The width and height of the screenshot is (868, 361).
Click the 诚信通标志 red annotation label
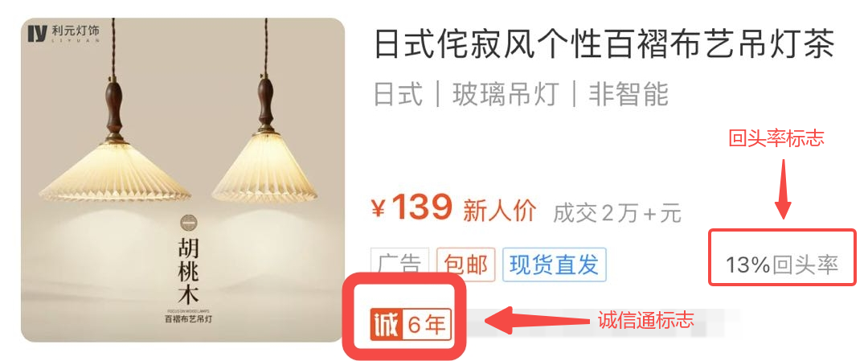pyautogui.click(x=645, y=319)
